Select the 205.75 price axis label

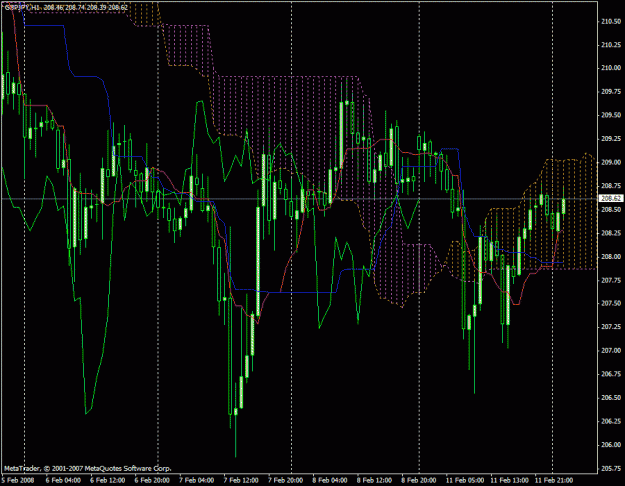pyautogui.click(x=610, y=468)
